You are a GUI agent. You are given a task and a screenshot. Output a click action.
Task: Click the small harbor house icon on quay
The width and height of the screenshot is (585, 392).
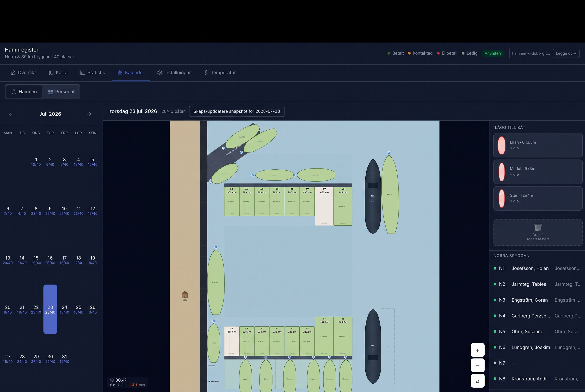pyautogui.click(x=184, y=295)
